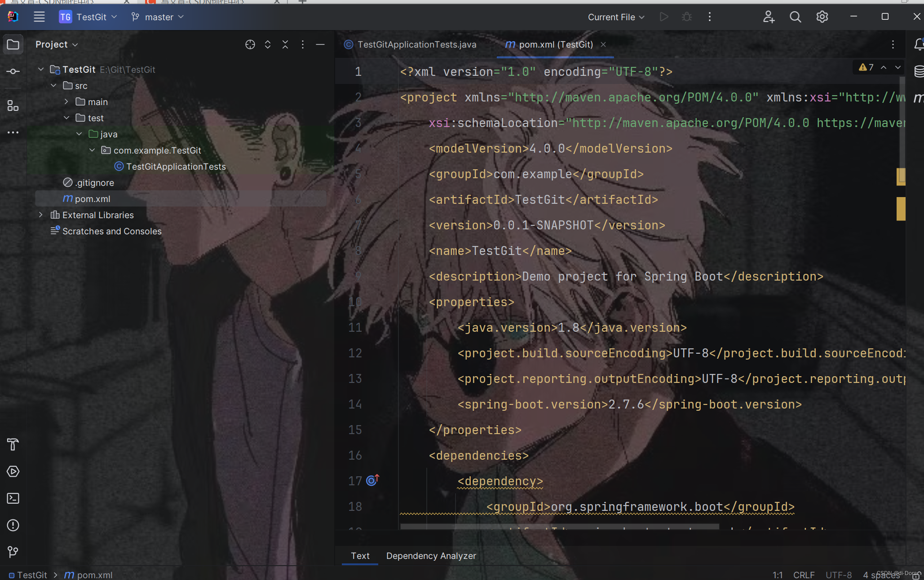The width and height of the screenshot is (924, 580).
Task: Open Maven tool window
Action: tap(919, 98)
